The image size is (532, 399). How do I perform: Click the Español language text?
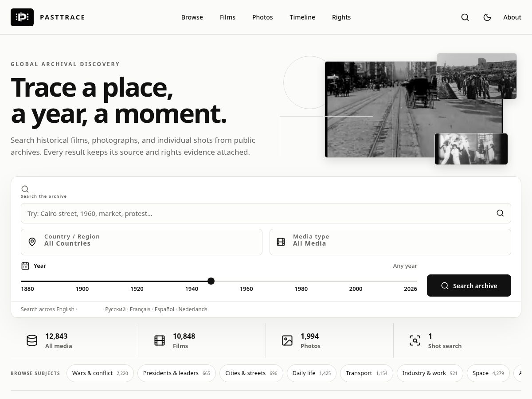pyautogui.click(x=164, y=309)
